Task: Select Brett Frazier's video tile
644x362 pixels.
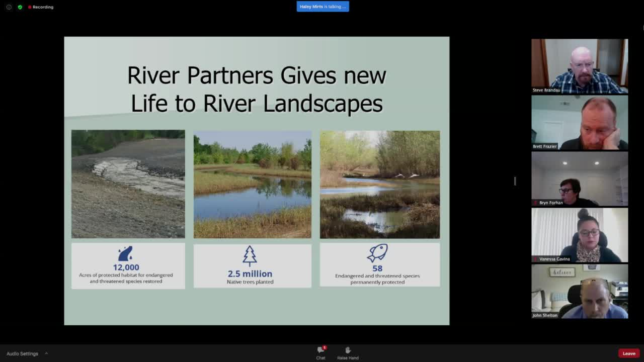Action: [x=580, y=122]
